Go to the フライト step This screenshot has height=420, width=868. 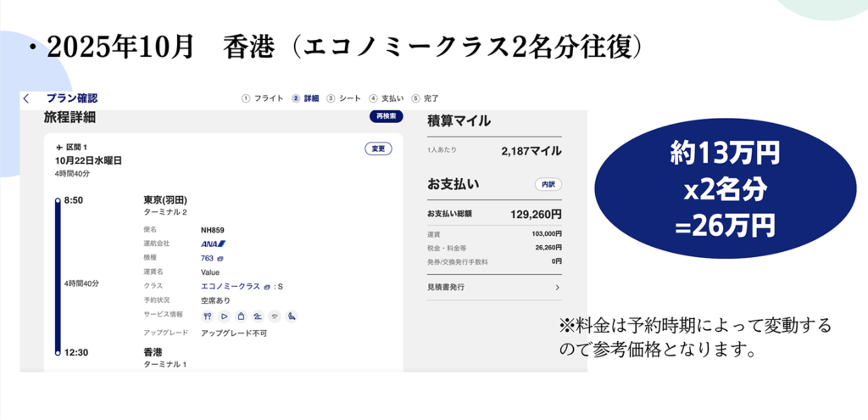263,98
